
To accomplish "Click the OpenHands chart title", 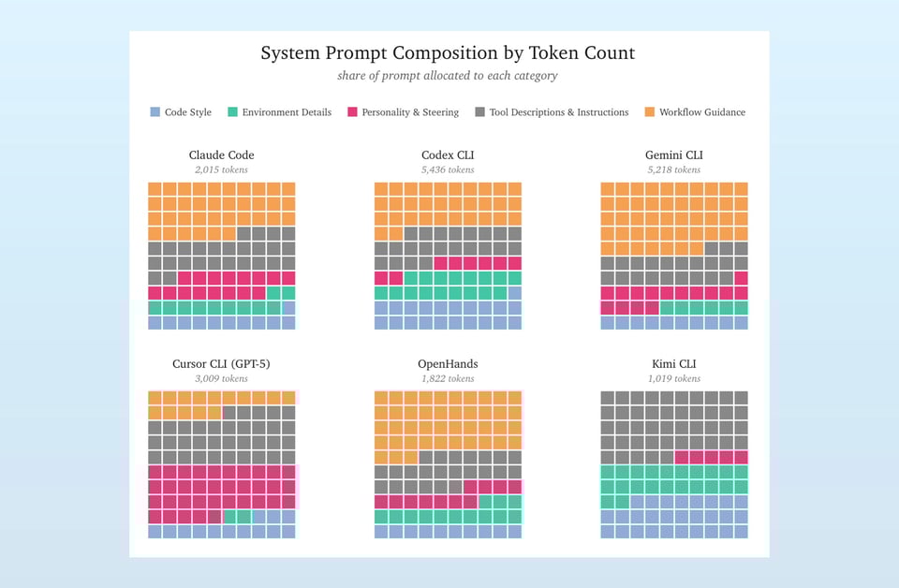I will pyautogui.click(x=448, y=364).
